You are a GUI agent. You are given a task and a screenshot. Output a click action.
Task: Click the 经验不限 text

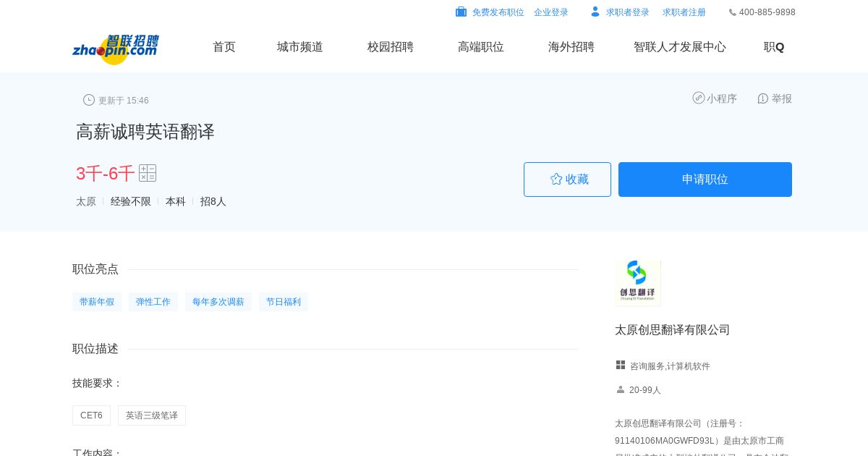131,202
